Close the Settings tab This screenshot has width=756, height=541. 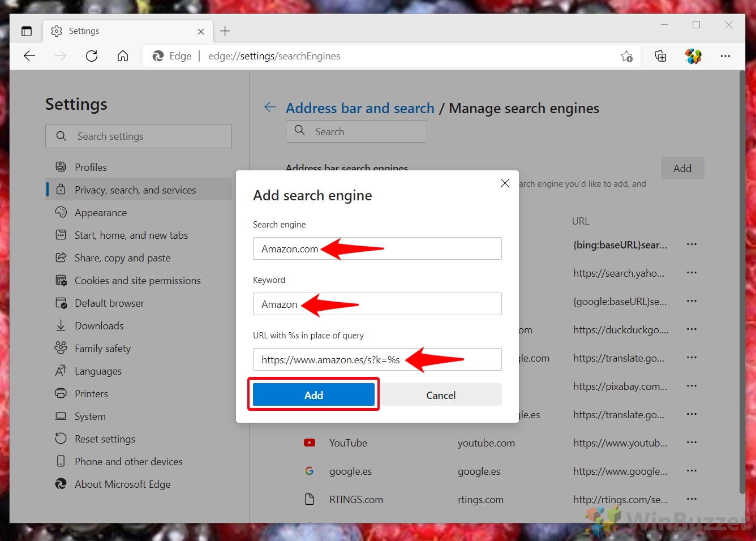(201, 32)
